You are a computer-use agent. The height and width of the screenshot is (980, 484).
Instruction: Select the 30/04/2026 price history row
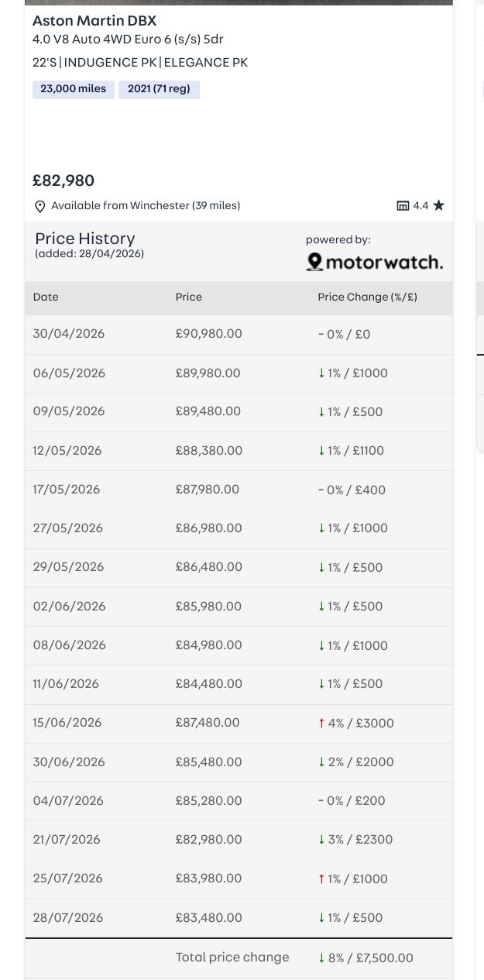click(239, 334)
